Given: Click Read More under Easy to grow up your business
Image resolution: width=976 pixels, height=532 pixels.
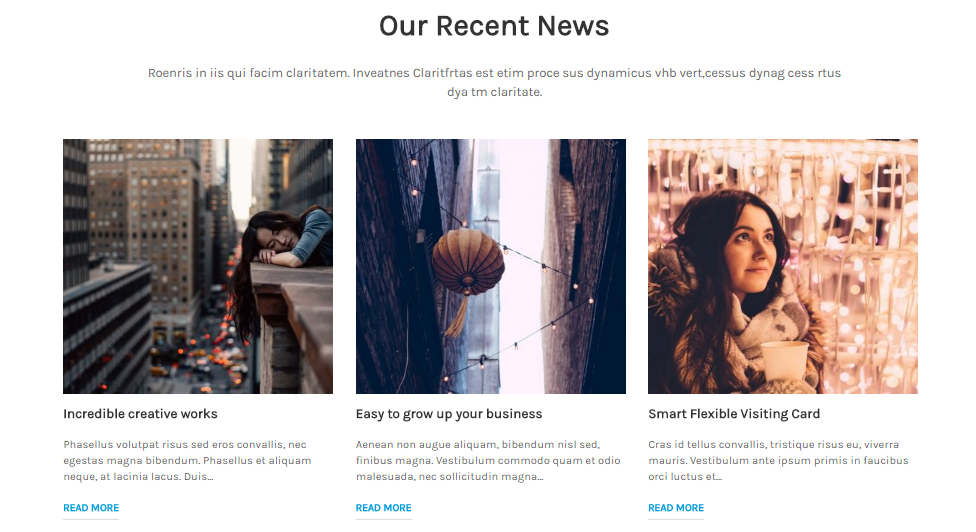Looking at the screenshot, I should coord(383,508).
